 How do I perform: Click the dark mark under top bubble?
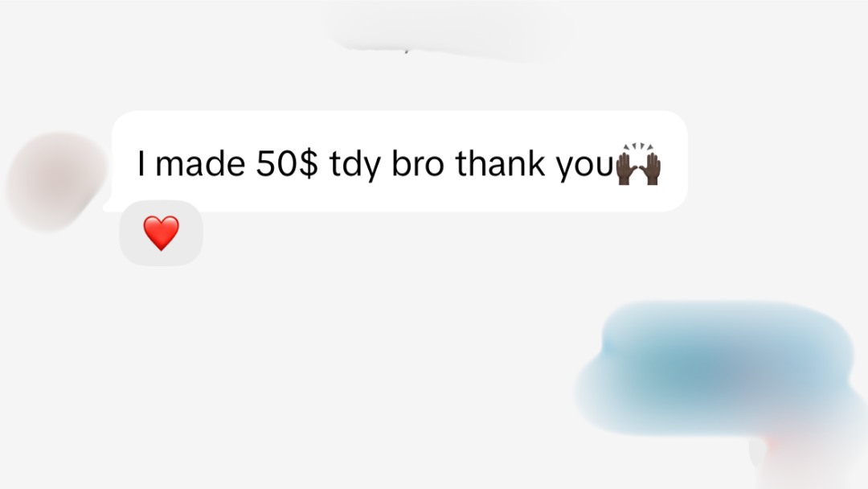[x=407, y=51]
